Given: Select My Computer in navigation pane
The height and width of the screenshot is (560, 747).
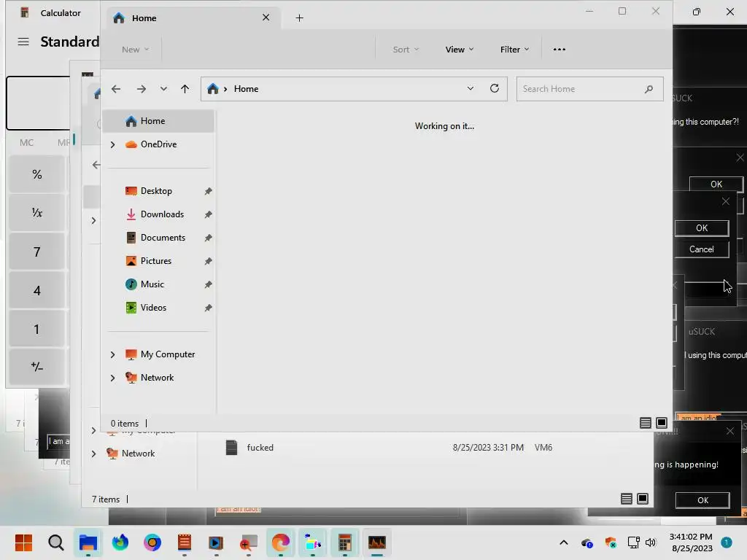Looking at the screenshot, I should click(x=168, y=354).
